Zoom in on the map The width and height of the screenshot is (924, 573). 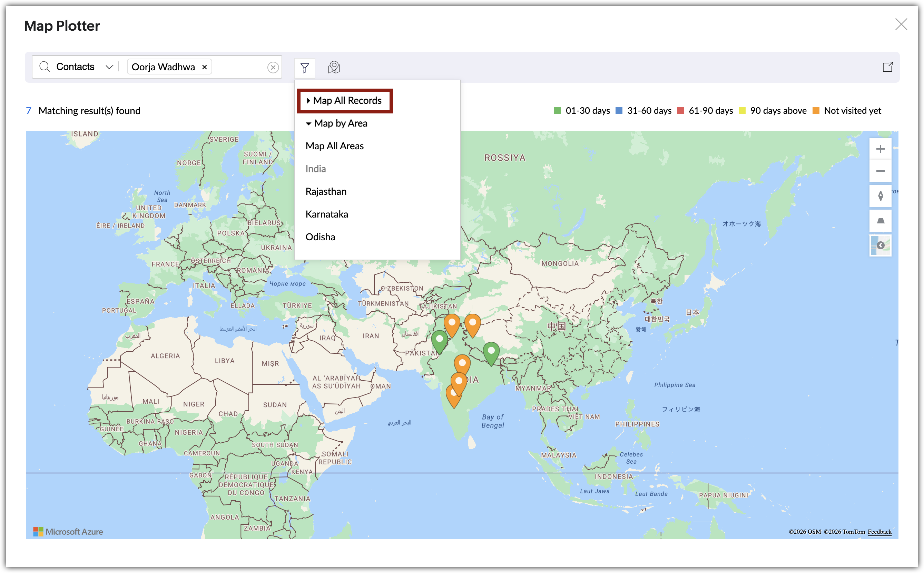(880, 149)
